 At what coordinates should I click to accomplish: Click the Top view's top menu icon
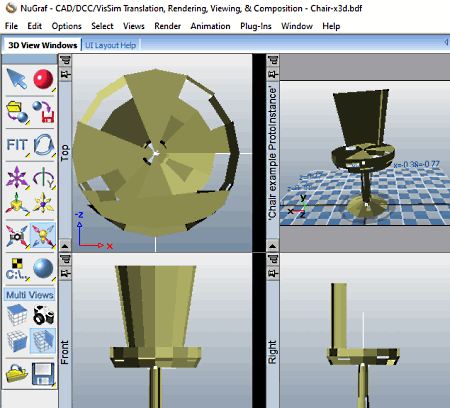coord(65,60)
